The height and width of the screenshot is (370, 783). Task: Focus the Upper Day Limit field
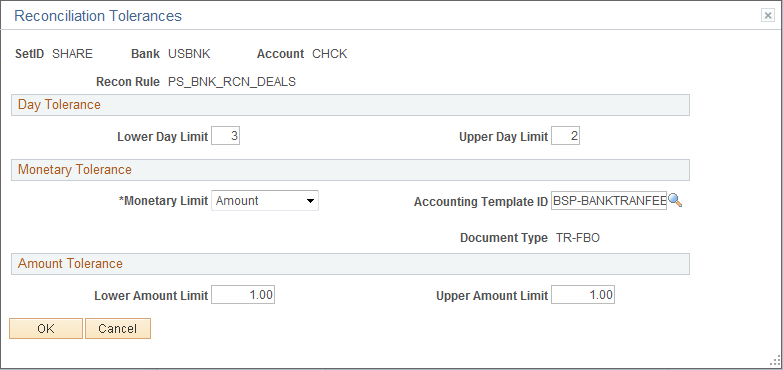pyautogui.click(x=565, y=136)
